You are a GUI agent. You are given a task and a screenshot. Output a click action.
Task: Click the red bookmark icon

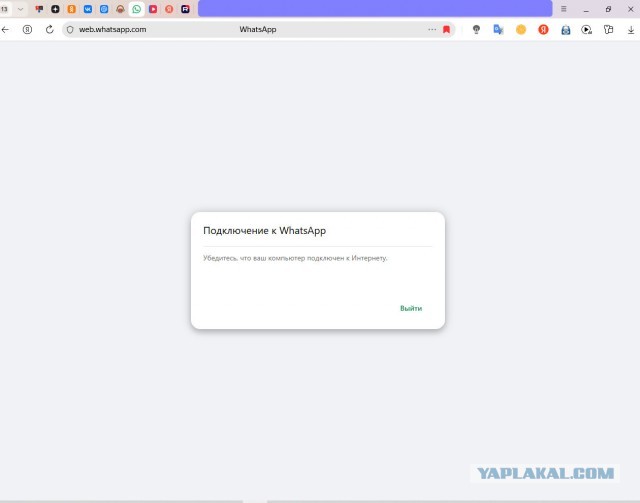(x=447, y=29)
